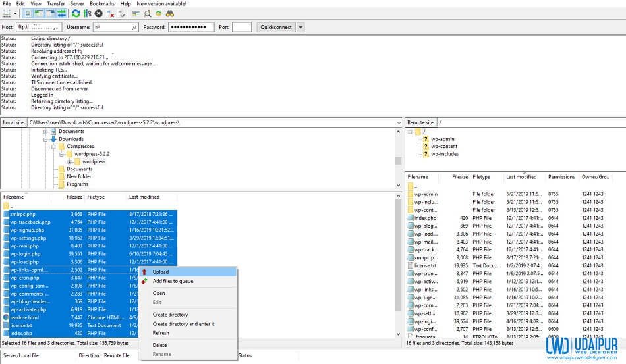626x364 pixels.
Task: Toggle synchronized browsing icon
Action: [159, 14]
